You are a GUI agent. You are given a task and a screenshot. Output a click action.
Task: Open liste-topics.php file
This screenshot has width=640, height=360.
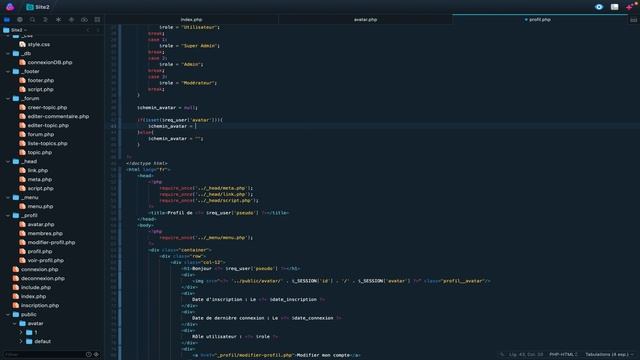(x=47, y=143)
